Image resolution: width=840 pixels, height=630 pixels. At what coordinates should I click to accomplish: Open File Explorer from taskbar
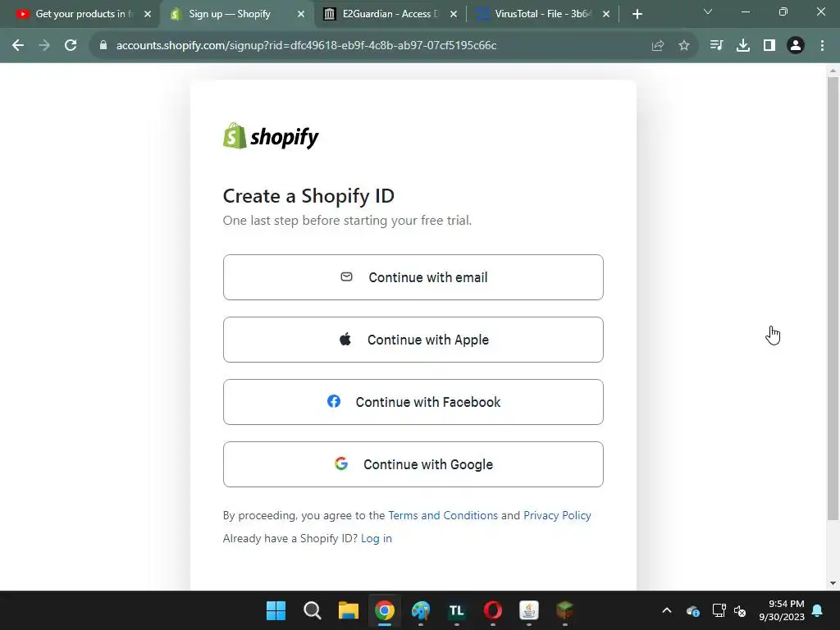[x=348, y=610]
